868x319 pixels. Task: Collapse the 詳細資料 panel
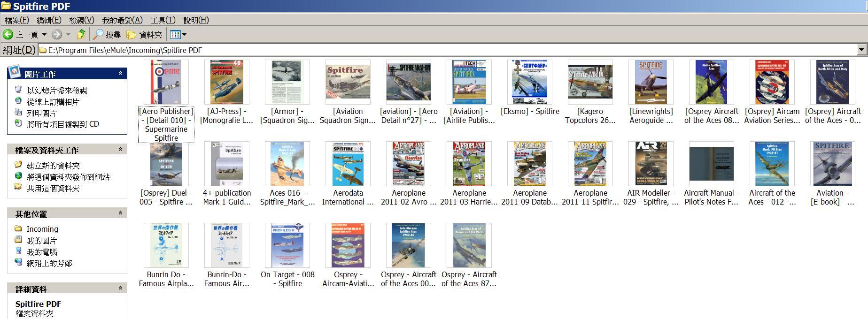pyautogui.click(x=120, y=288)
